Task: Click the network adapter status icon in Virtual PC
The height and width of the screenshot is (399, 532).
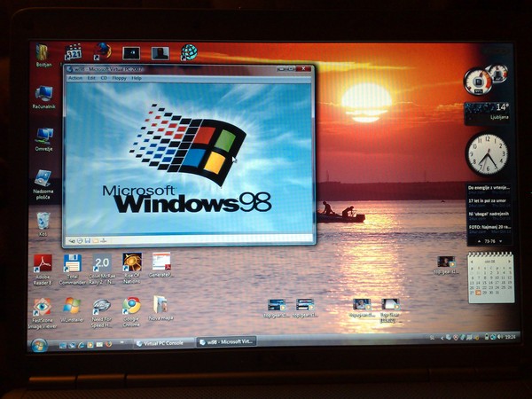Action: tap(103, 241)
